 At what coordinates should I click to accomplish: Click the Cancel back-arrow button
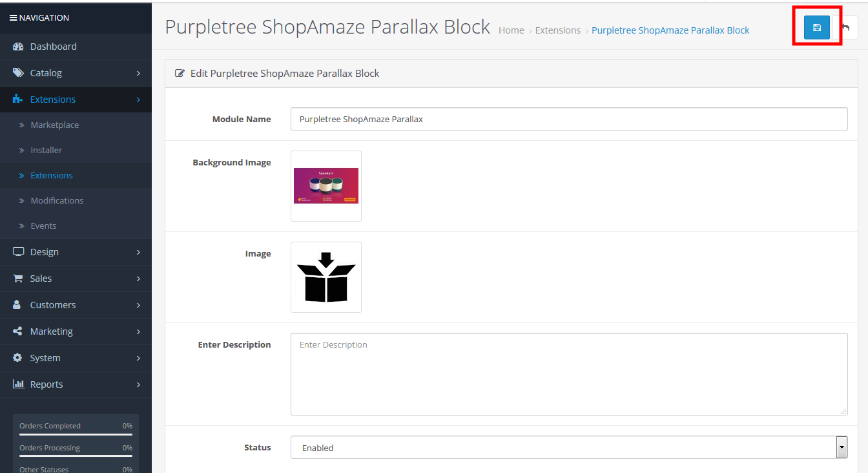(x=845, y=28)
